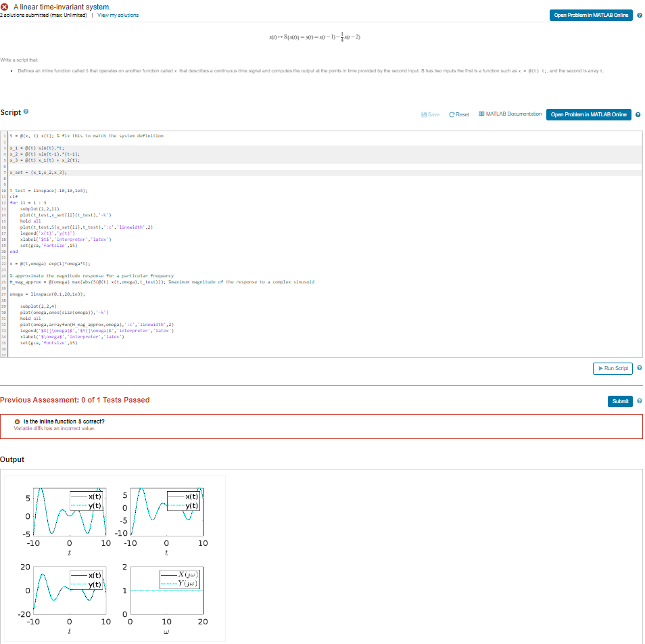
Task: Open MATLAB Documentation via the book icon
Action: point(481,114)
